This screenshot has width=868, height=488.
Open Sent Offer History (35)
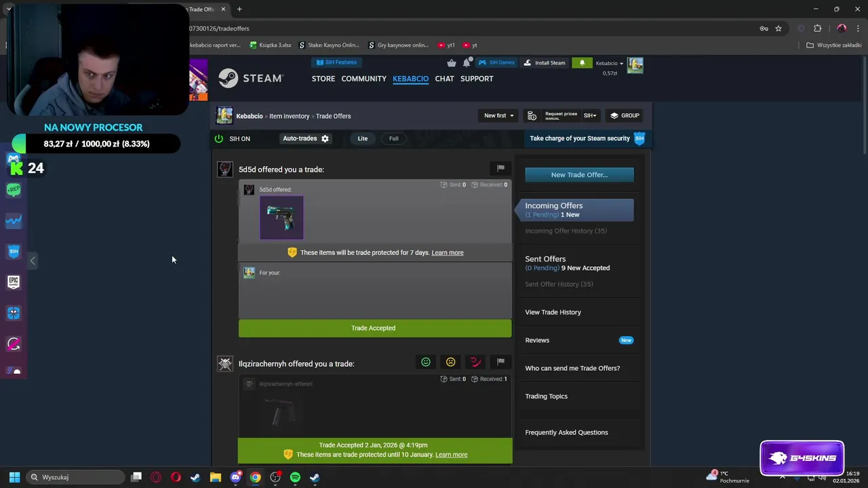559,284
